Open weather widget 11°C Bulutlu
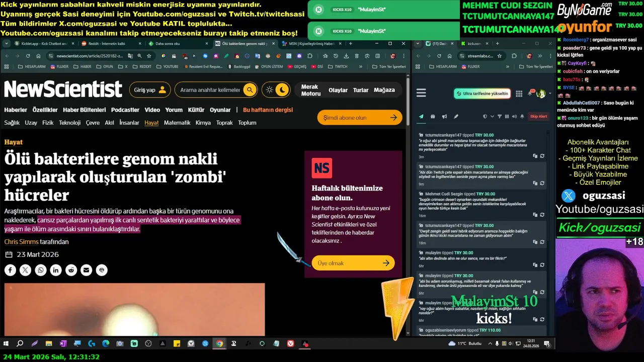This screenshot has width=644, height=362. pyautogui.click(x=465, y=344)
